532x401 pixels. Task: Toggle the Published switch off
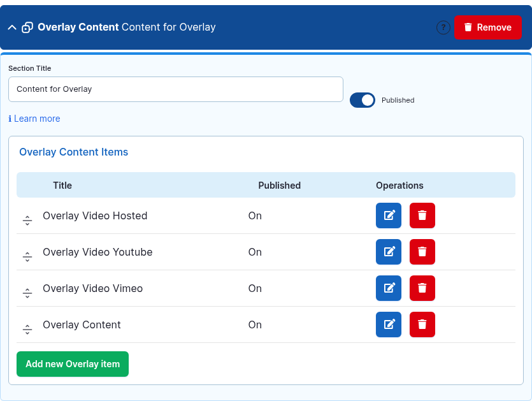tap(363, 100)
